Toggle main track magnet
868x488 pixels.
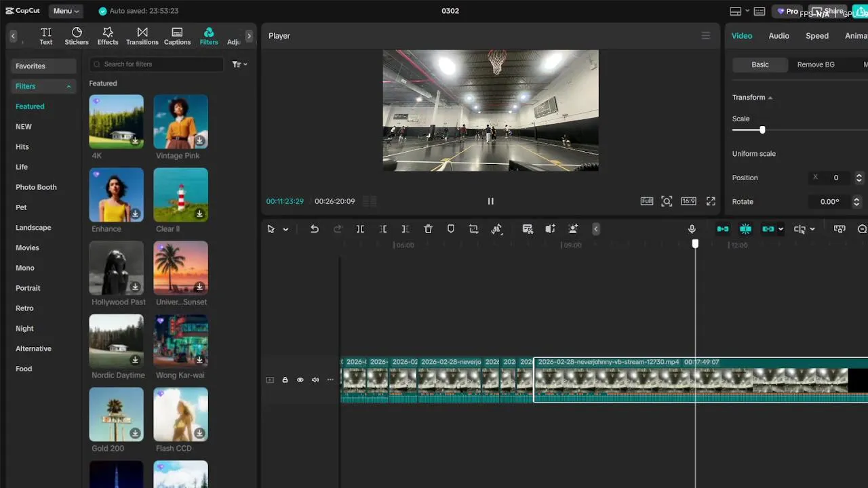click(x=723, y=229)
